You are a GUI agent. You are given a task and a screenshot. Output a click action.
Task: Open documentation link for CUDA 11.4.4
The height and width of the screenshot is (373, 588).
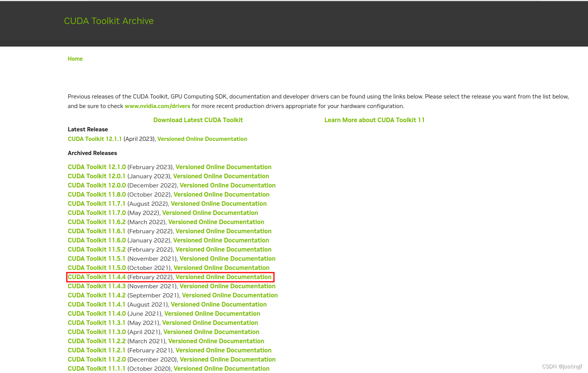tap(224, 277)
